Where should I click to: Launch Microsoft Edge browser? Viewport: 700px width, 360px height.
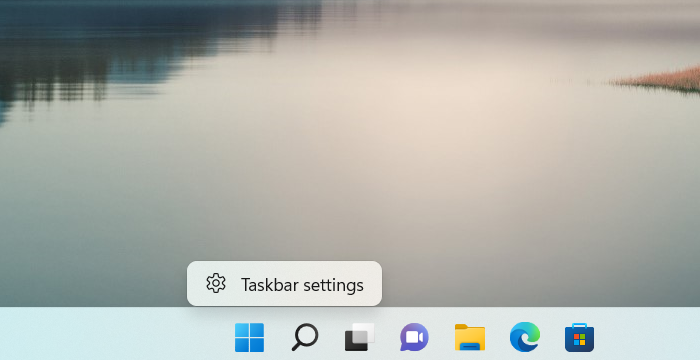pos(525,337)
